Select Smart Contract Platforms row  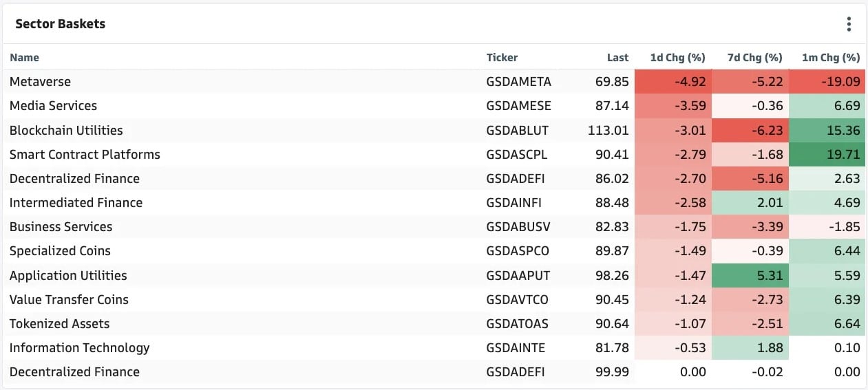[434, 154]
